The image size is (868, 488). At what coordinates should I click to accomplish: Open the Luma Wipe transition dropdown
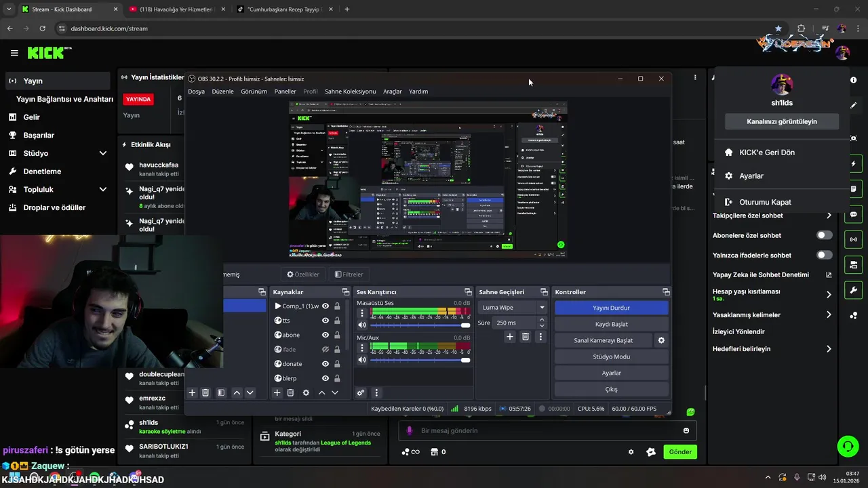click(x=513, y=307)
